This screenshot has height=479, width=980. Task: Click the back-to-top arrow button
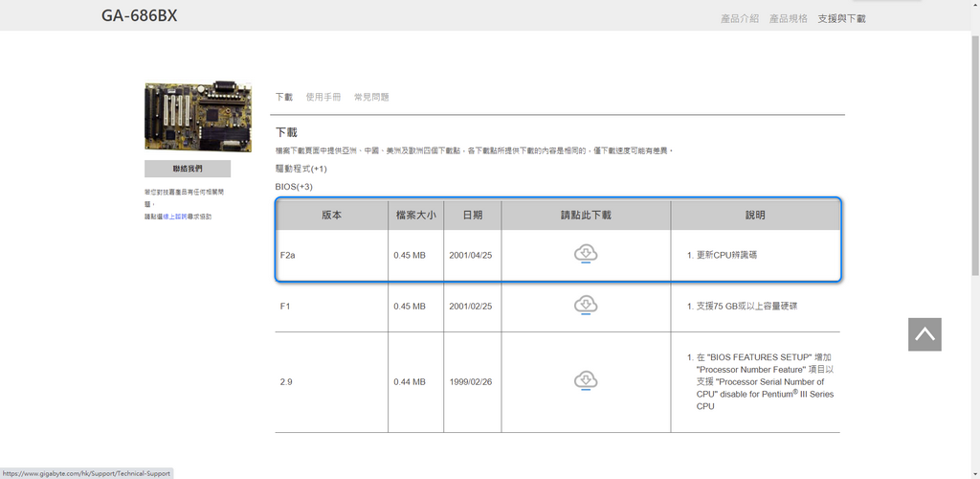click(924, 334)
